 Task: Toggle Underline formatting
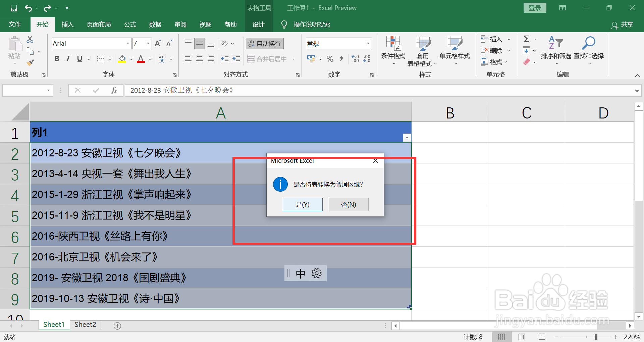click(79, 59)
